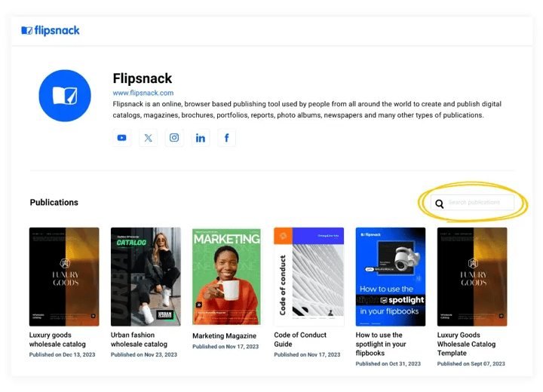The height and width of the screenshot is (392, 543).
Task: Click 'Published on Oct 31, 2023' text
Action: coord(388,363)
